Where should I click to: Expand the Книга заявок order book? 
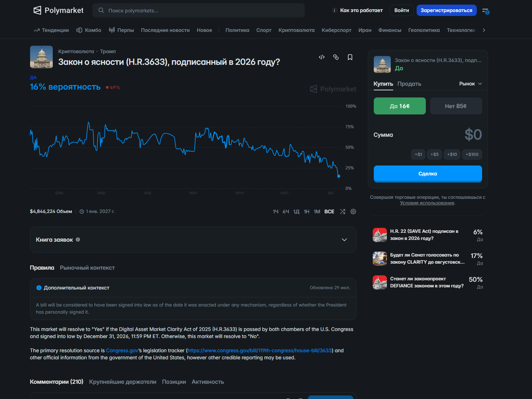(x=193, y=240)
